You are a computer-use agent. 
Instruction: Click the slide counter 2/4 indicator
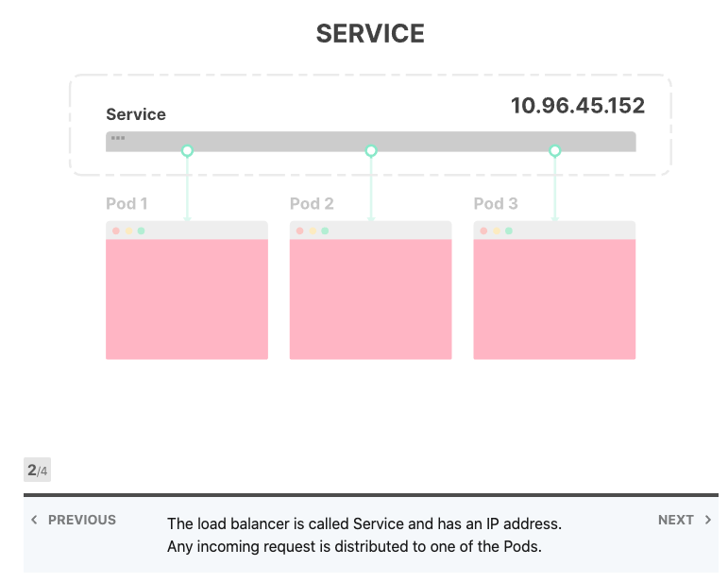point(37,470)
